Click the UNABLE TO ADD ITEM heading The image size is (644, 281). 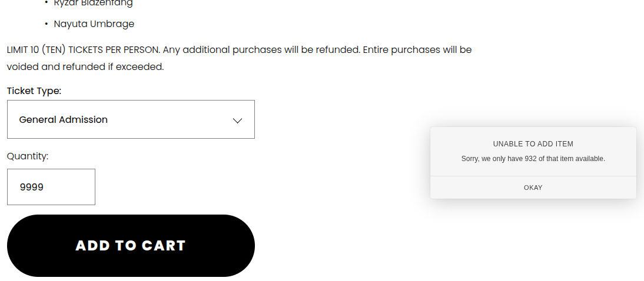533,143
